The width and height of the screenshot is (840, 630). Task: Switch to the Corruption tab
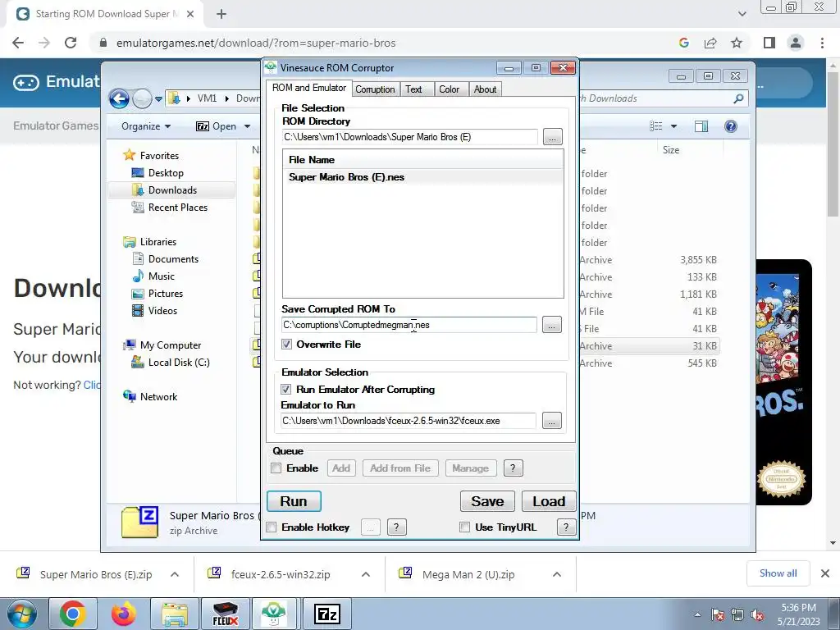[375, 89]
